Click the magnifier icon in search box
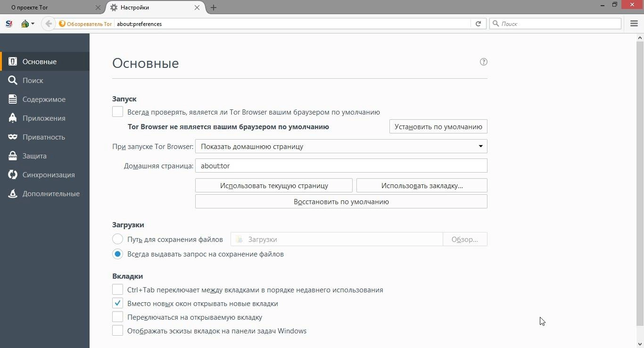Screen dimensions: 644x348 [495, 24]
